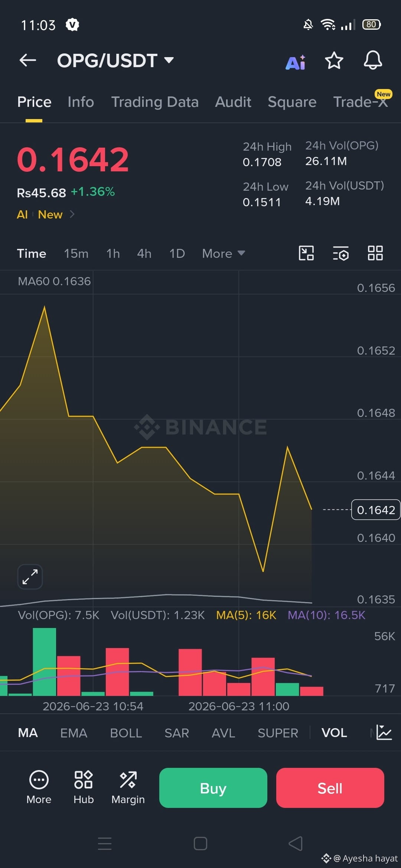The image size is (401, 868).
Task: Select the 15m interval
Action: click(x=76, y=254)
